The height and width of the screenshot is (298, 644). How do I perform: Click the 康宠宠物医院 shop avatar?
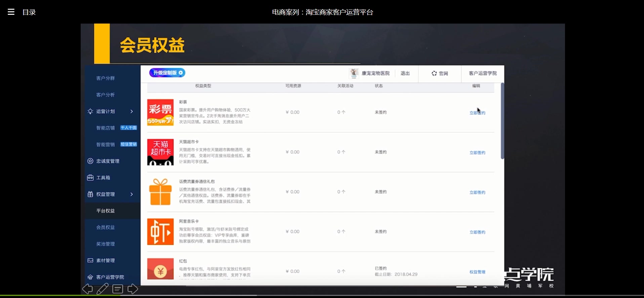click(x=354, y=73)
